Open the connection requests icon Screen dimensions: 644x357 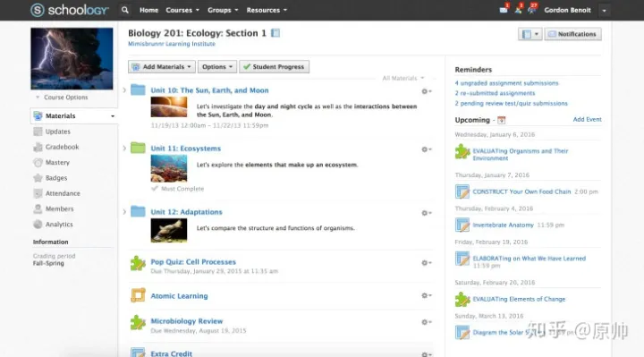pyautogui.click(x=518, y=10)
